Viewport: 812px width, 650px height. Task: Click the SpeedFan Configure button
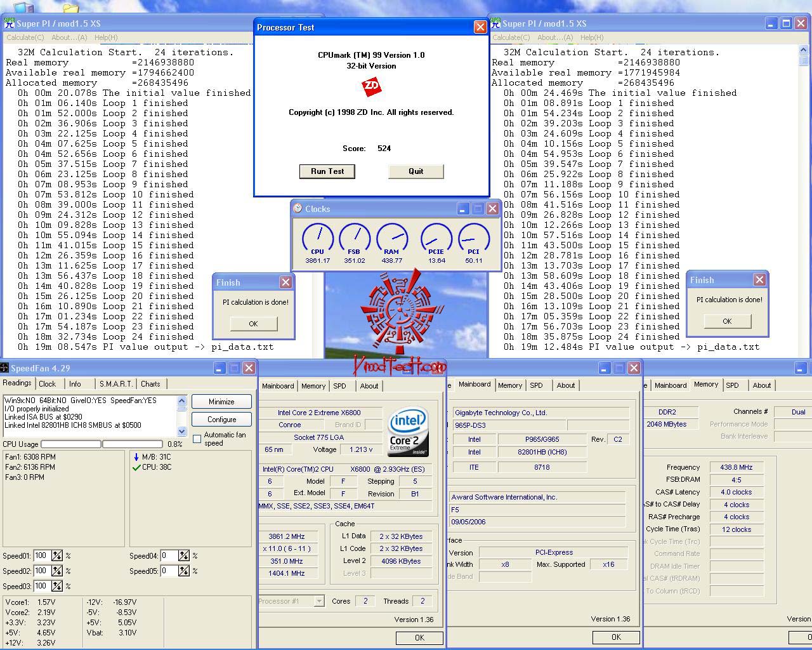(221, 420)
